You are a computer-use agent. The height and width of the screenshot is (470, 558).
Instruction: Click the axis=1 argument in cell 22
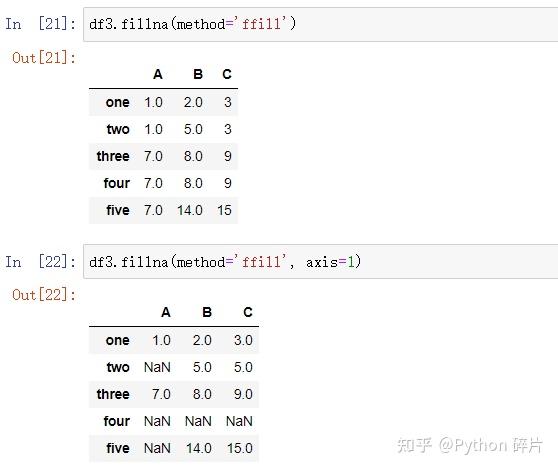click(330, 262)
